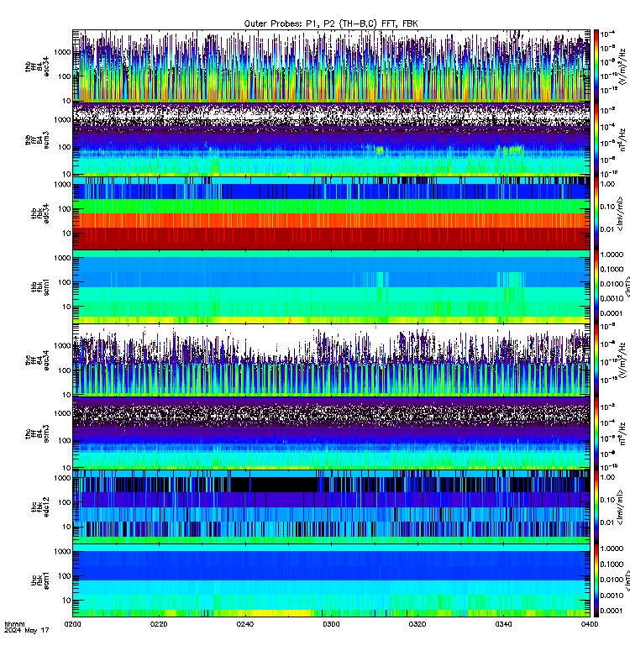Click the thc fbk scm1 filter bank panel
The image size is (630, 672).
(x=331, y=580)
